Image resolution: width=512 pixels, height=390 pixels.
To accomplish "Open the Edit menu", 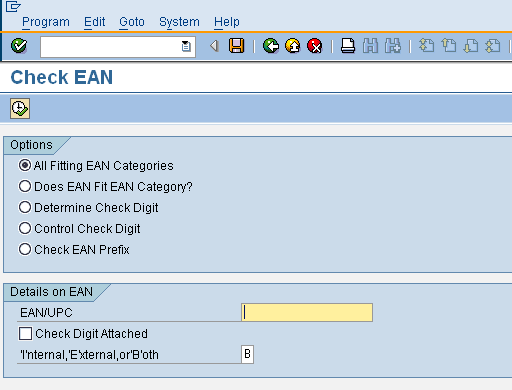I will click(94, 22).
